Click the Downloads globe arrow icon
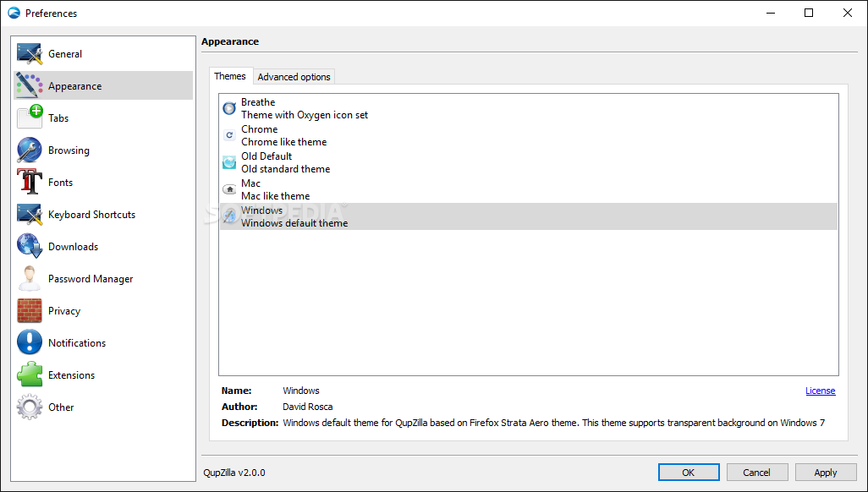The width and height of the screenshot is (868, 492). 30,246
